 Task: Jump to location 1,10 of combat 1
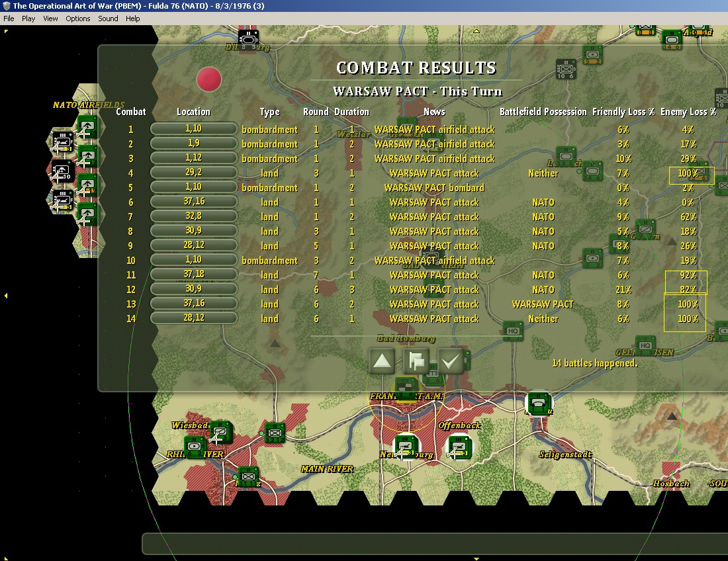tap(194, 129)
